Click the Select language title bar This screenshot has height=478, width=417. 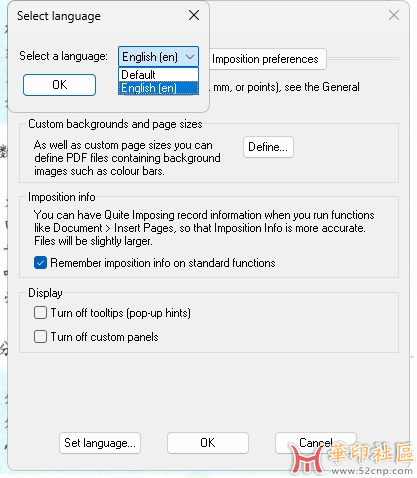point(100,16)
